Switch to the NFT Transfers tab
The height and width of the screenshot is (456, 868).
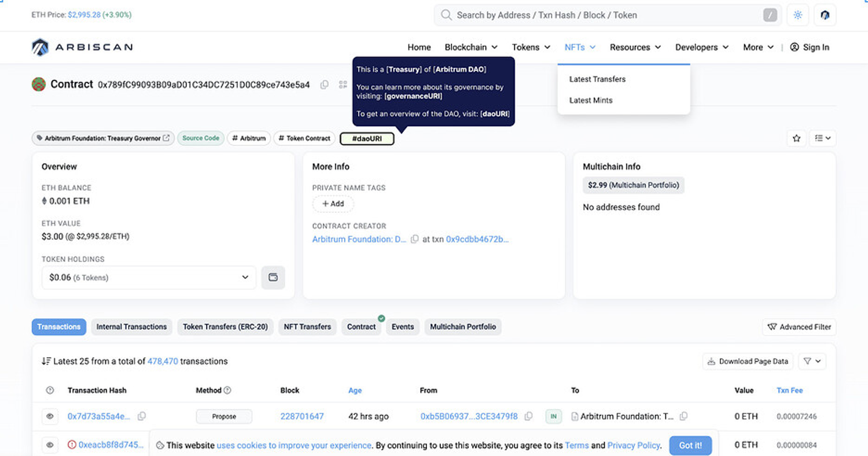pos(307,327)
